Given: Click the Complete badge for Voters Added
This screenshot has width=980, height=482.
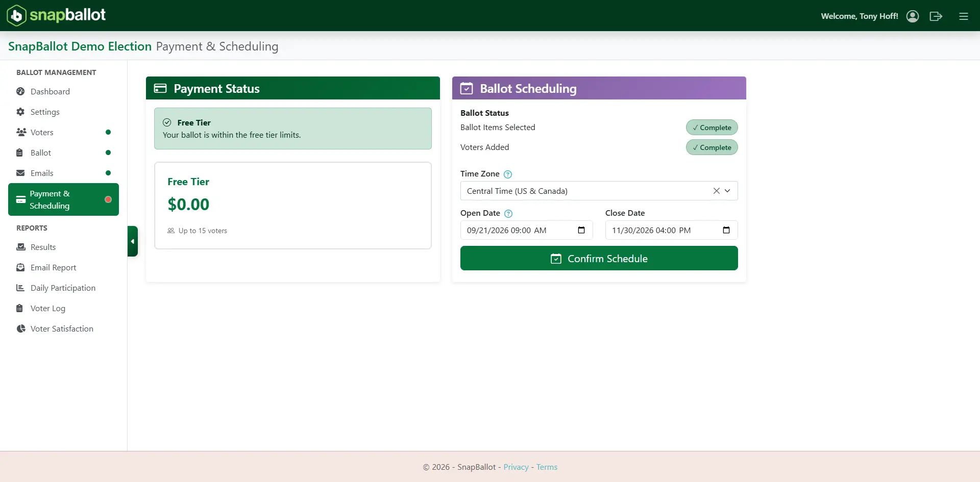Looking at the screenshot, I should [712, 147].
